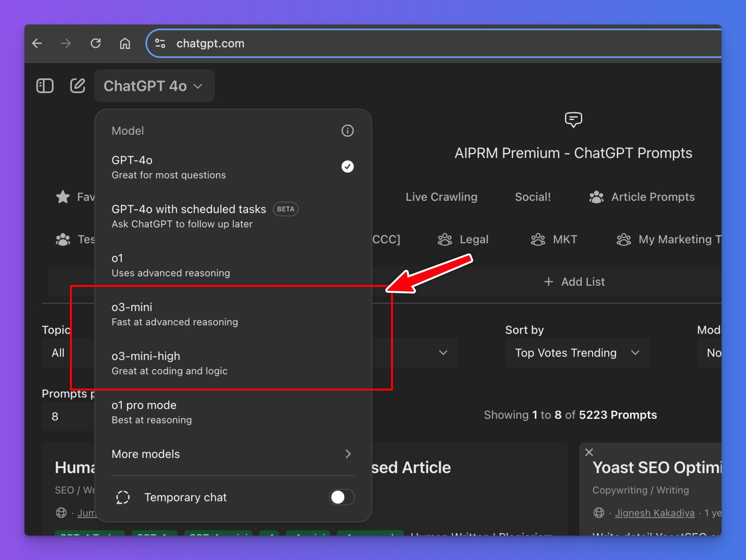746x560 pixels.
Task: Click the Showing 1 to 8 of 5223 Prompts text
Action: pyautogui.click(x=570, y=415)
